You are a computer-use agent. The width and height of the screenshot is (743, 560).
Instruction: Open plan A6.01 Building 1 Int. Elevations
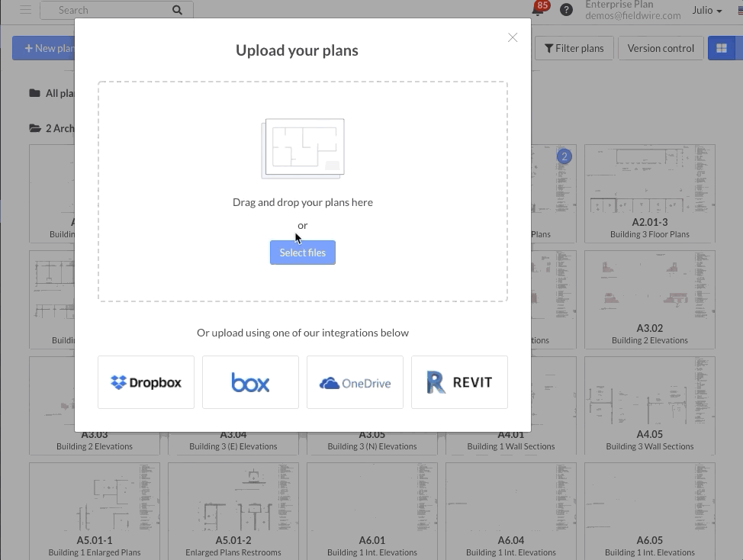click(x=372, y=511)
